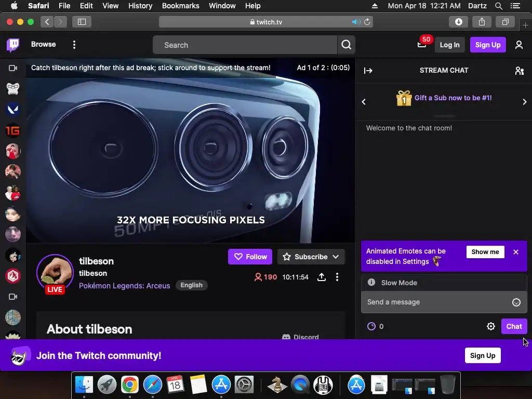Reload the twitch.tv page
The width and height of the screenshot is (532, 399).
[x=367, y=22]
